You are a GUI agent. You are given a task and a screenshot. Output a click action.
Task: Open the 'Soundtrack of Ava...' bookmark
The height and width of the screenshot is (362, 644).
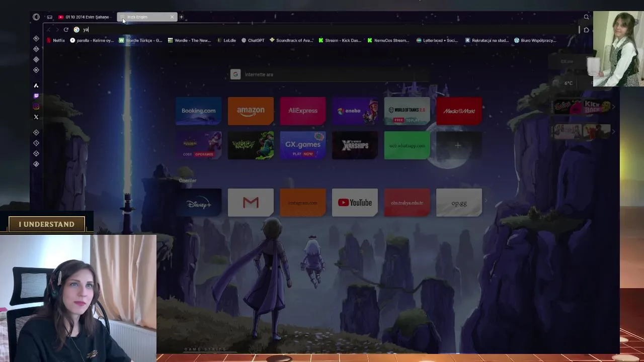[291, 40]
